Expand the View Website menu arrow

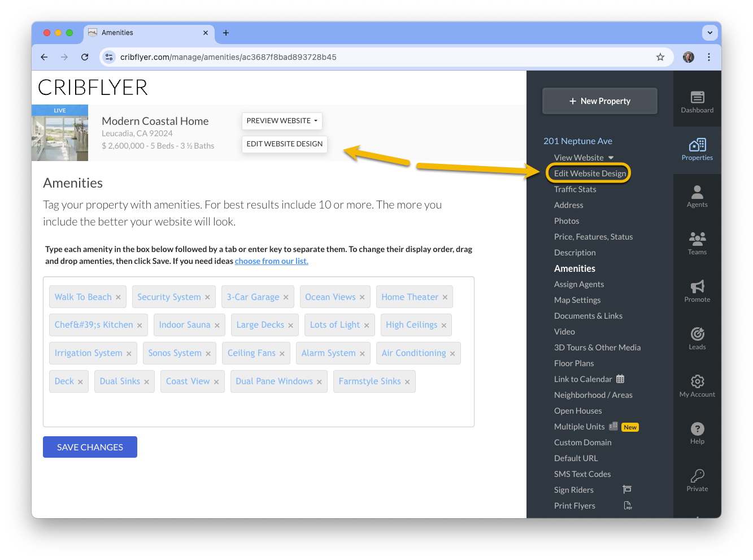point(611,158)
